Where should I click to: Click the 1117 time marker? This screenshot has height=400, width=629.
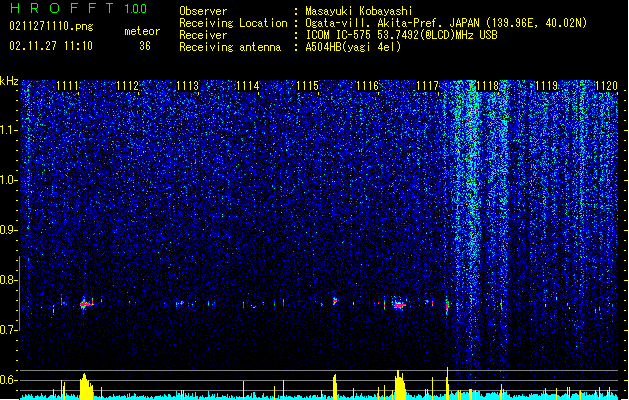428,86
